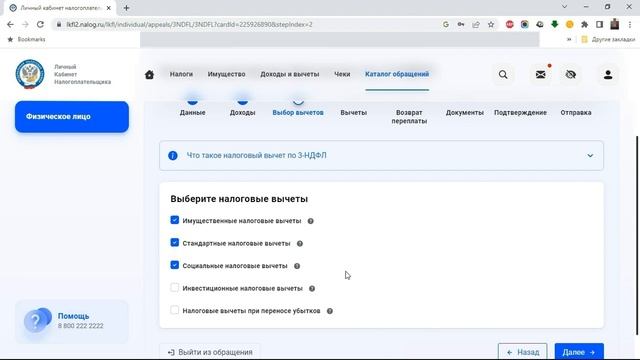Screen dimensions: 640x360
Task: Expand the Что такое налоговый вычет chevron
Action: tap(590, 156)
